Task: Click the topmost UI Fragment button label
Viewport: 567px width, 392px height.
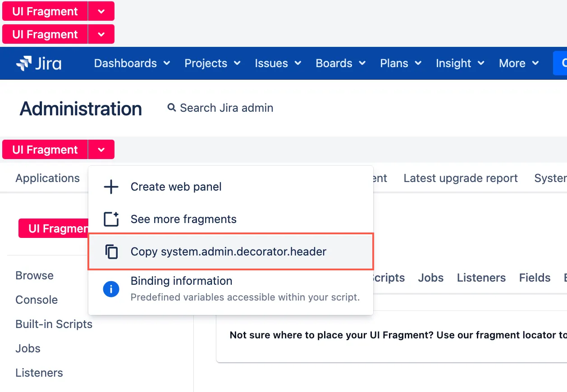Action: (x=45, y=11)
